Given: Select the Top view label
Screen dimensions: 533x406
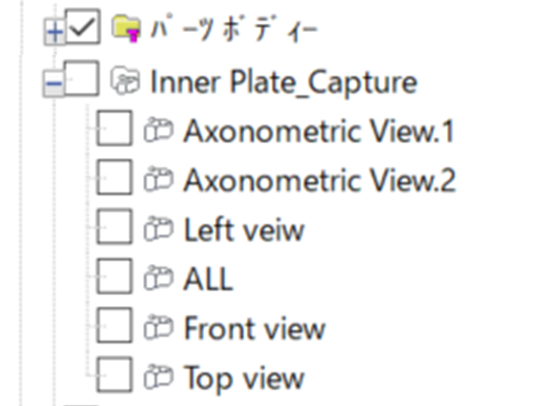Looking at the screenshot, I should coord(244,378).
